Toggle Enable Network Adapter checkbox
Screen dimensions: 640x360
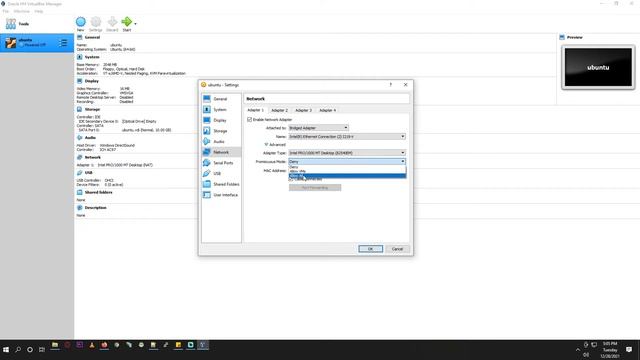249,120
